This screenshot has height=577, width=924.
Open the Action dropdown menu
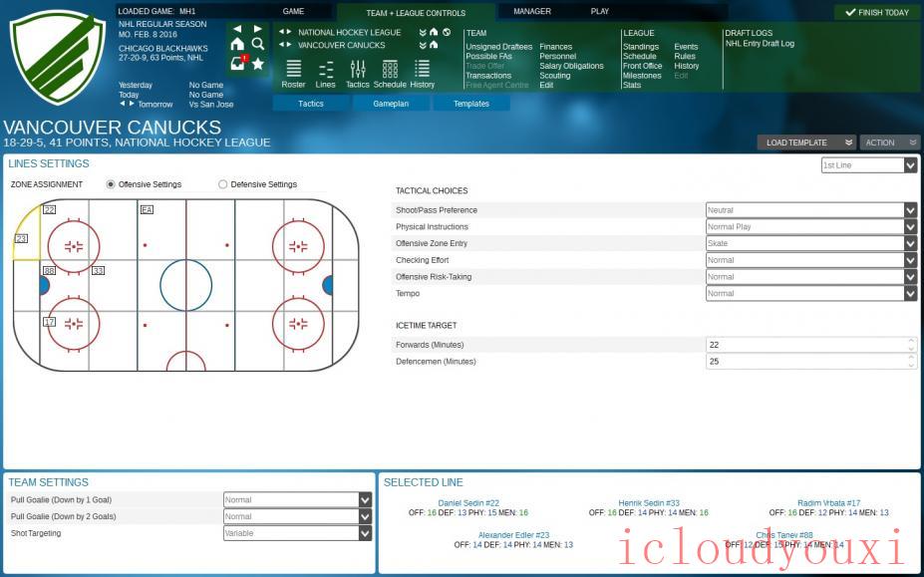point(889,143)
